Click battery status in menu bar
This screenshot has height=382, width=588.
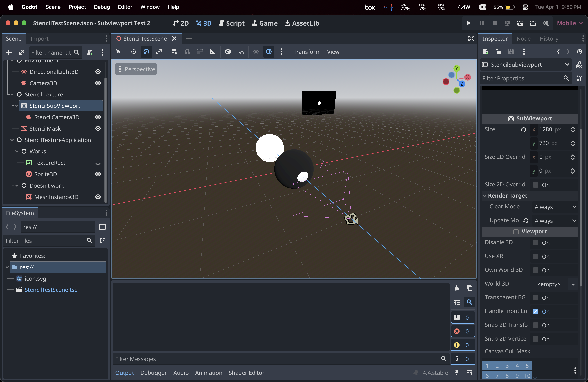[x=504, y=7]
